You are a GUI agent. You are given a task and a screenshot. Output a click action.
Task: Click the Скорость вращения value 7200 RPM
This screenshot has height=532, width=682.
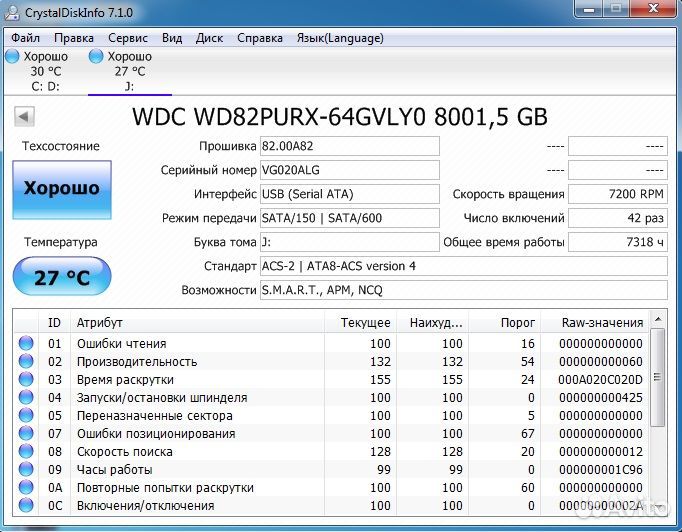[x=618, y=194]
